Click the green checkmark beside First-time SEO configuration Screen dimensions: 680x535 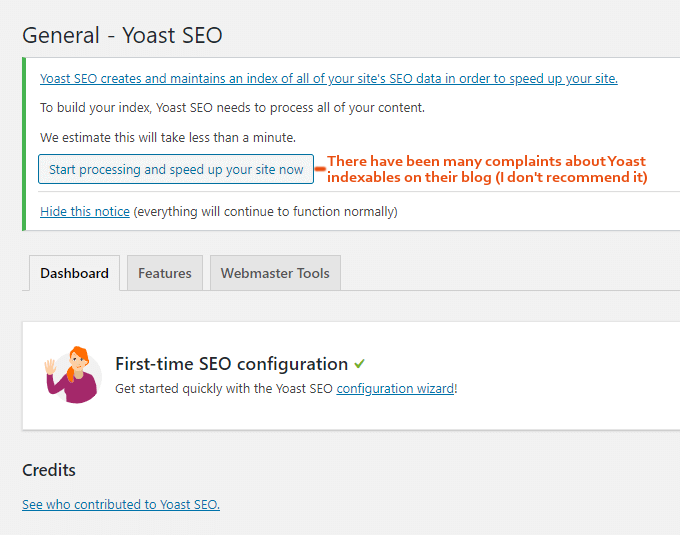pyautogui.click(x=360, y=363)
